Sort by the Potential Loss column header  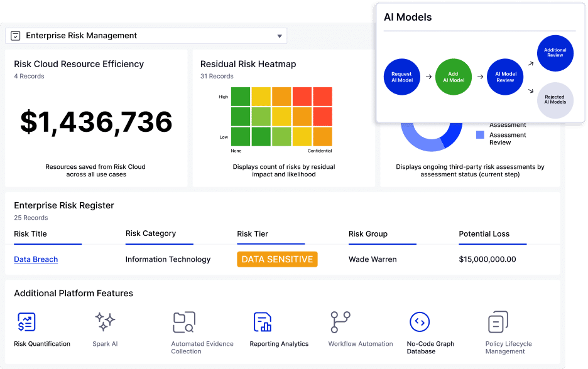coord(484,234)
